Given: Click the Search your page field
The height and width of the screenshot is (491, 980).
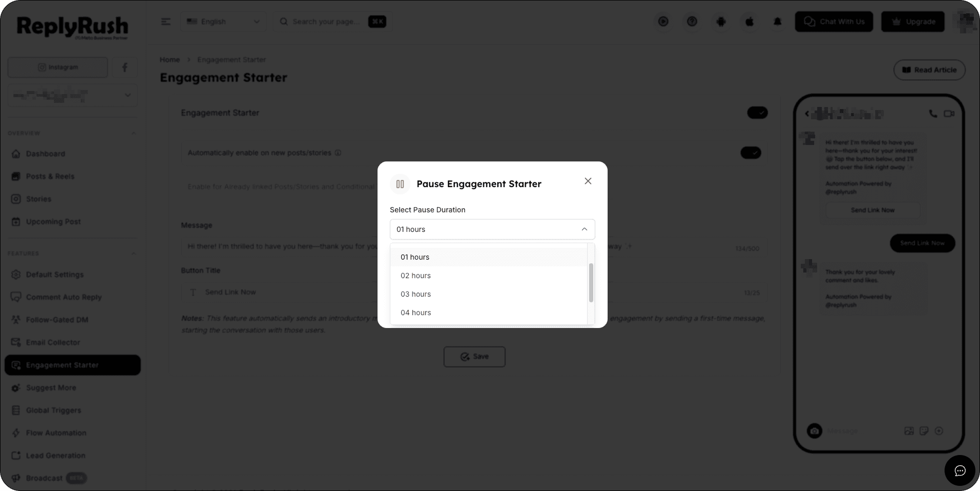Looking at the screenshot, I should (332, 22).
